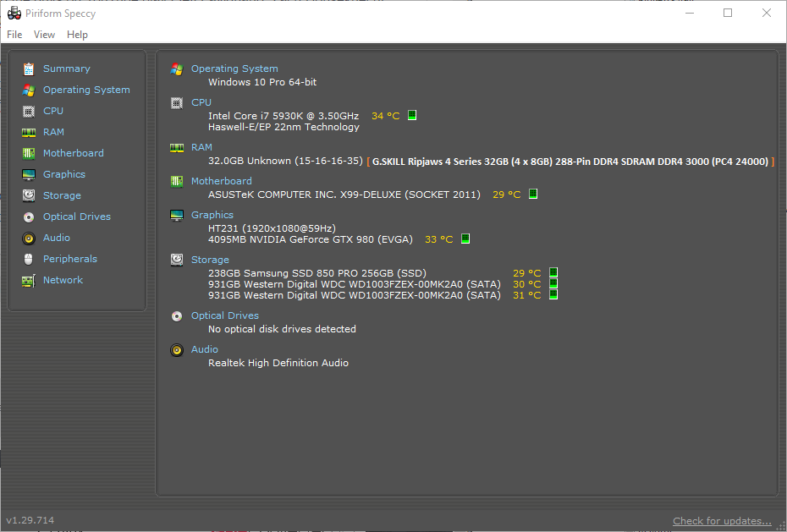Click the RAM icon beside main RAM heading

[x=177, y=148]
